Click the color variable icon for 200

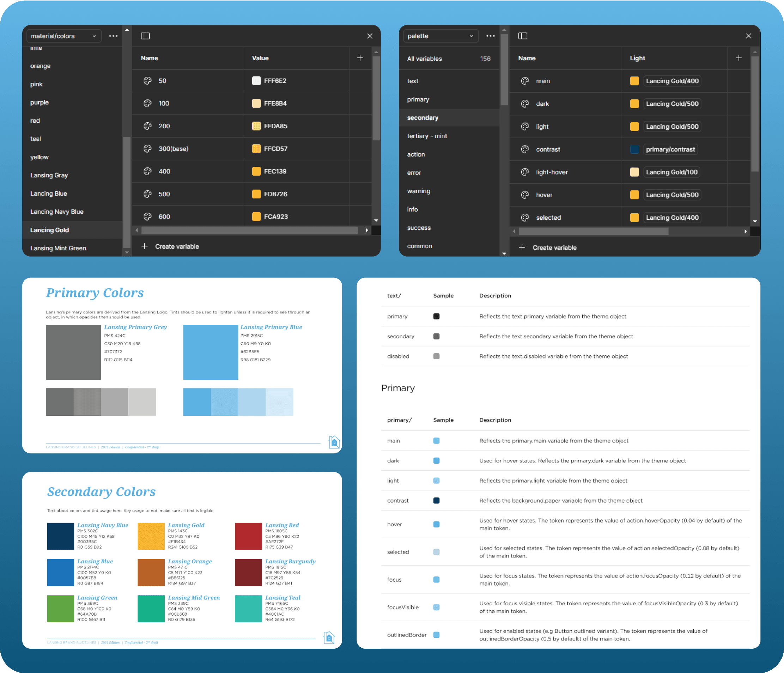[x=147, y=126]
